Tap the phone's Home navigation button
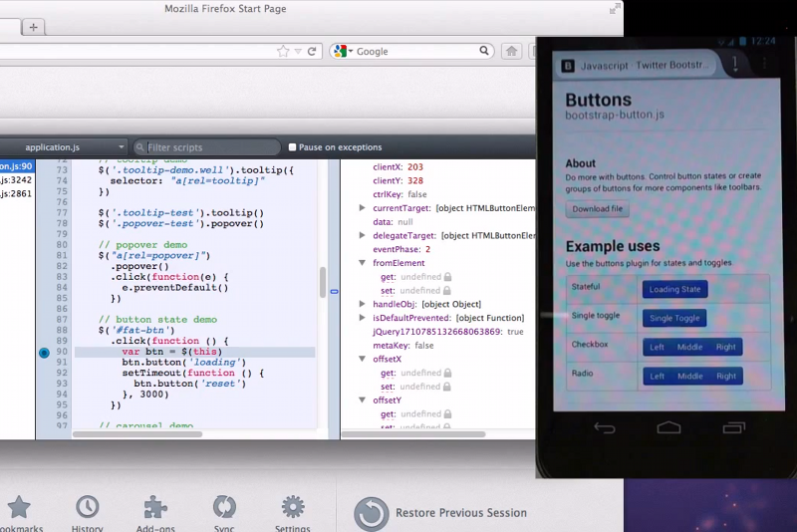797x532 pixels. click(668, 427)
